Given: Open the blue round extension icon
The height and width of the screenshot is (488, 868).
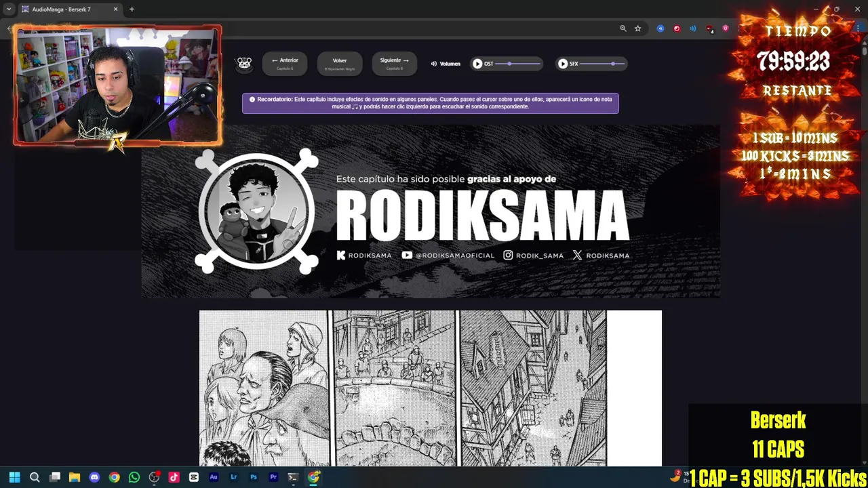Looking at the screenshot, I should tap(660, 28).
